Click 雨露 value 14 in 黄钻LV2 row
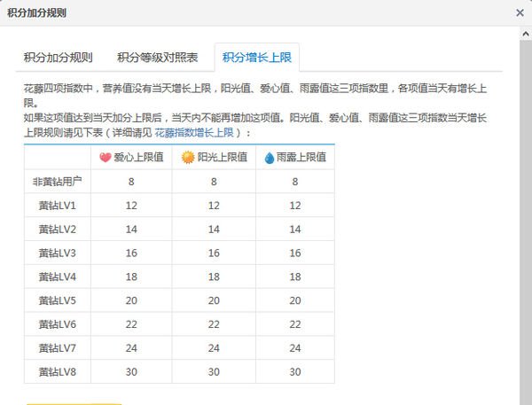This screenshot has height=405, width=532. tap(295, 230)
